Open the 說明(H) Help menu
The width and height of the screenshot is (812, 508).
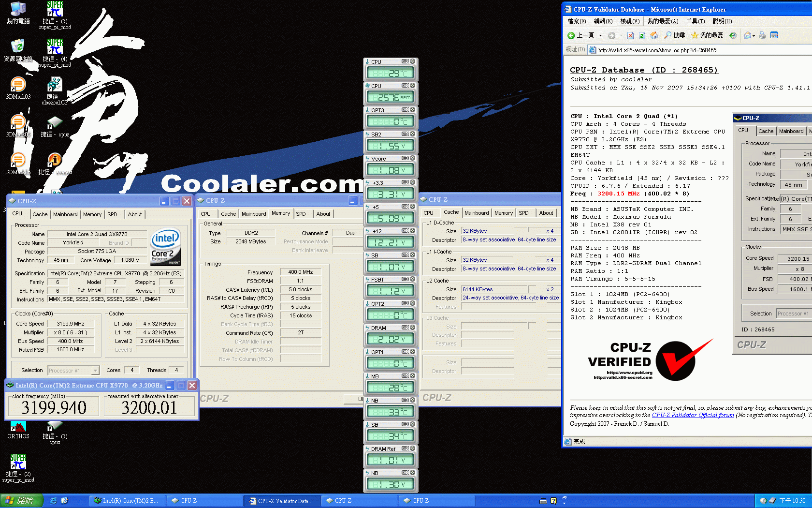722,21
